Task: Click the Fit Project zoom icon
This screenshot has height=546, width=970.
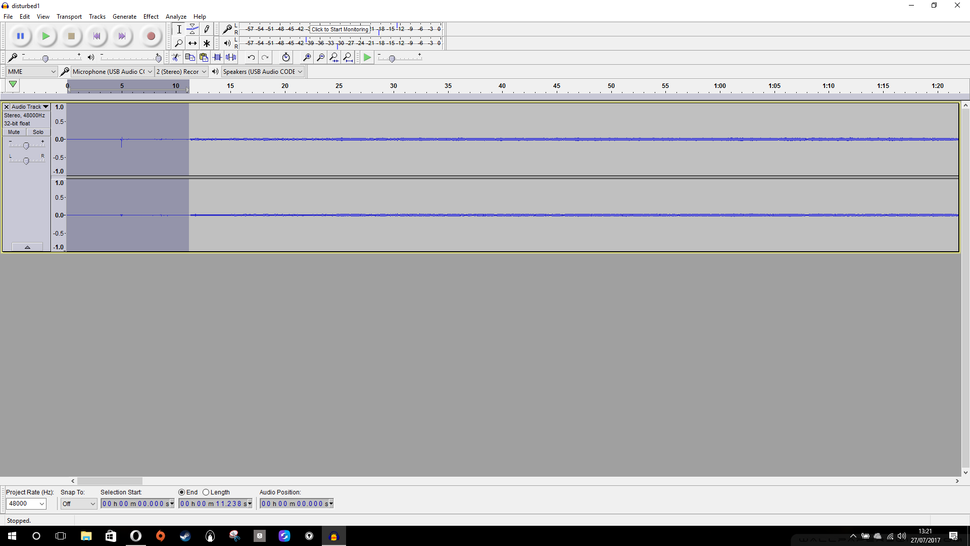Action: pyautogui.click(x=348, y=58)
